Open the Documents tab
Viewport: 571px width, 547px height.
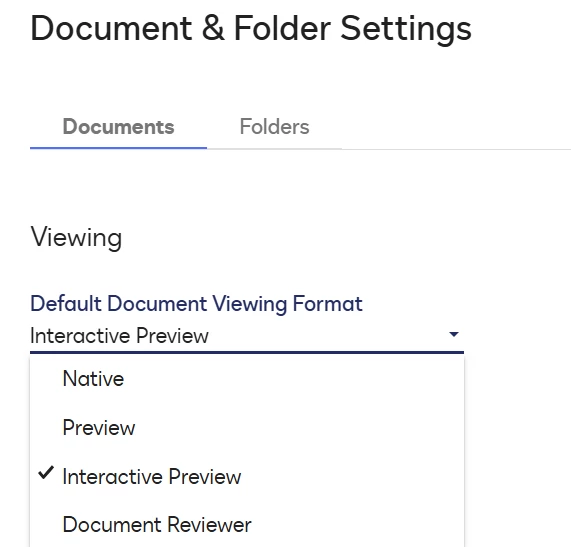point(118,127)
